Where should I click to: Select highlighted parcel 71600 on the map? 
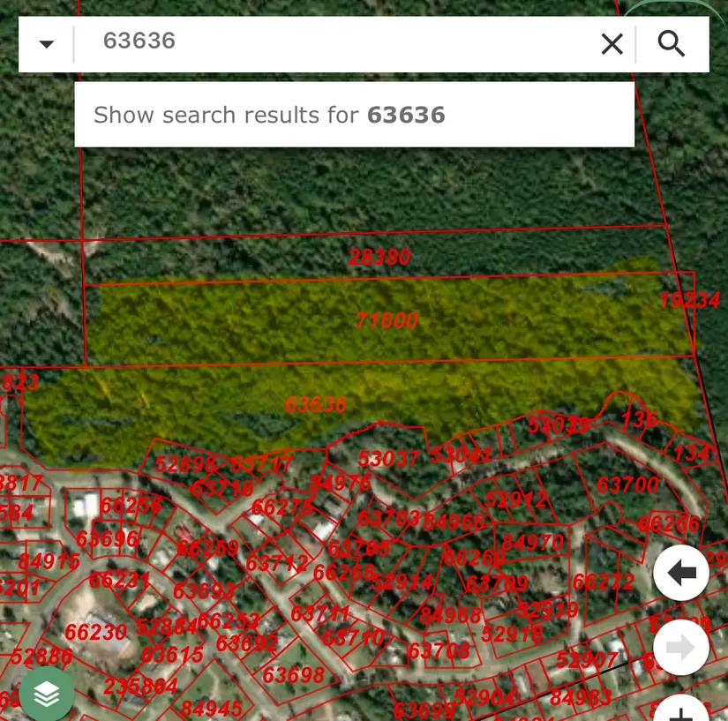pyautogui.click(x=387, y=320)
